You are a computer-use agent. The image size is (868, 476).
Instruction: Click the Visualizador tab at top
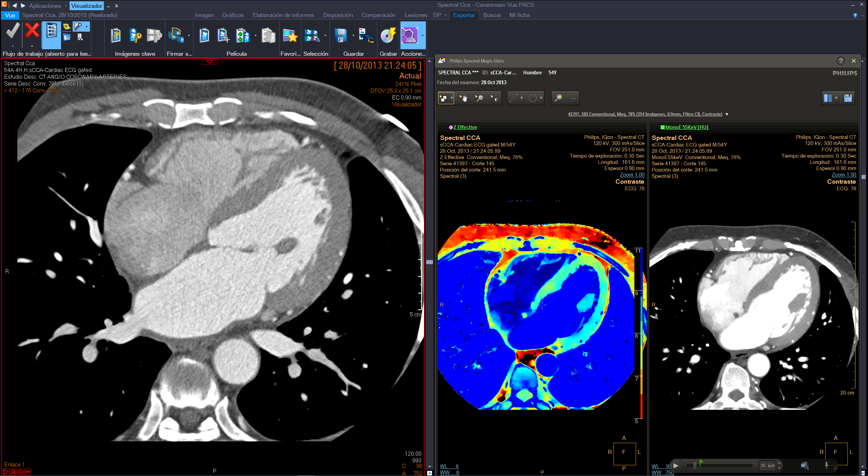coord(87,6)
